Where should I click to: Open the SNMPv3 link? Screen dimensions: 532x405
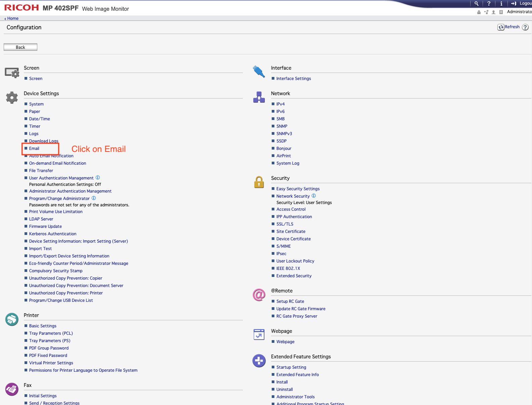(284, 134)
